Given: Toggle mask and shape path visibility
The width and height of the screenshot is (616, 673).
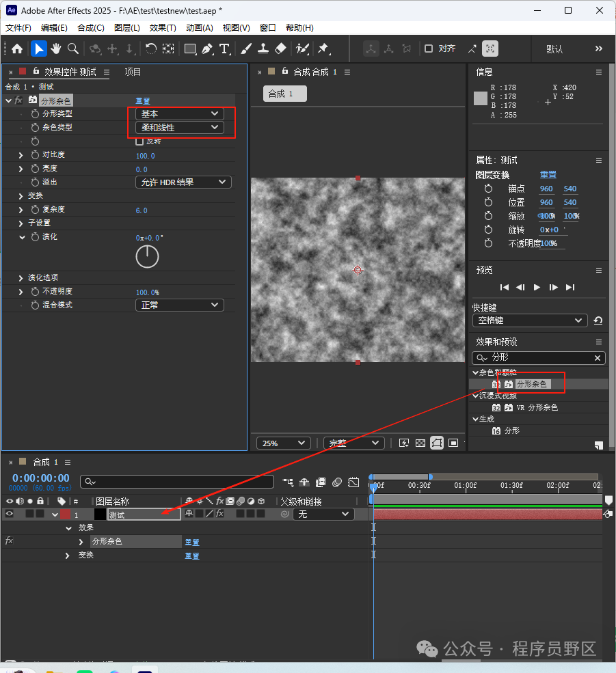Looking at the screenshot, I should pos(437,443).
